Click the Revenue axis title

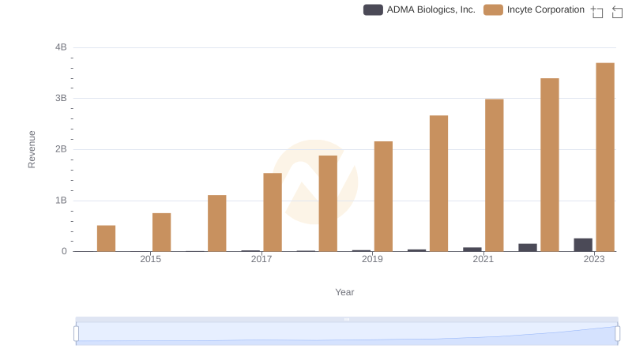click(32, 149)
